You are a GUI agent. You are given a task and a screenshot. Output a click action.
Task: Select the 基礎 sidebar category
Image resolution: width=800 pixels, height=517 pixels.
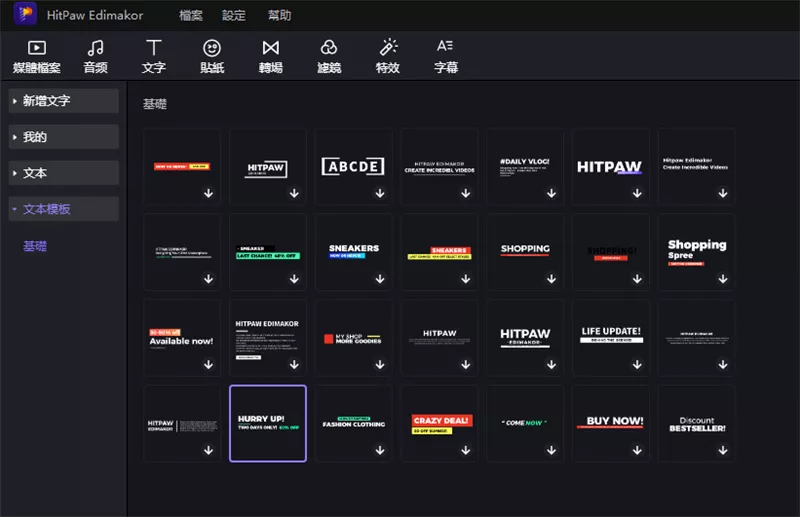35,246
